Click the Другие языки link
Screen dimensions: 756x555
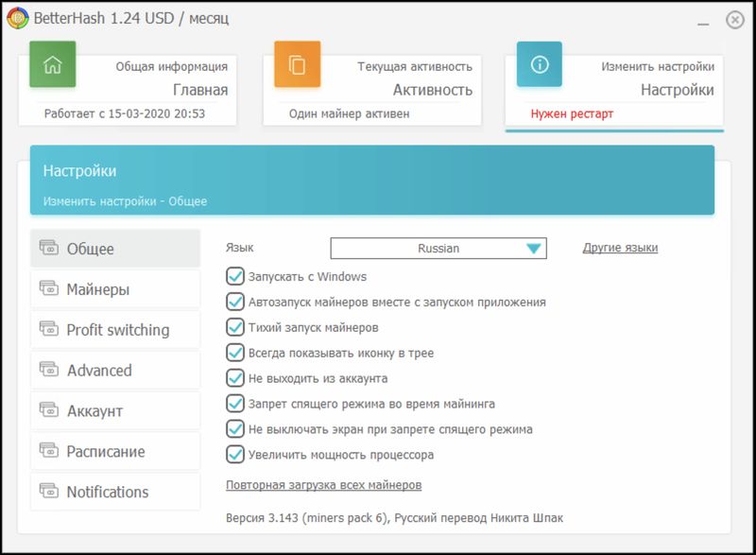pos(620,248)
